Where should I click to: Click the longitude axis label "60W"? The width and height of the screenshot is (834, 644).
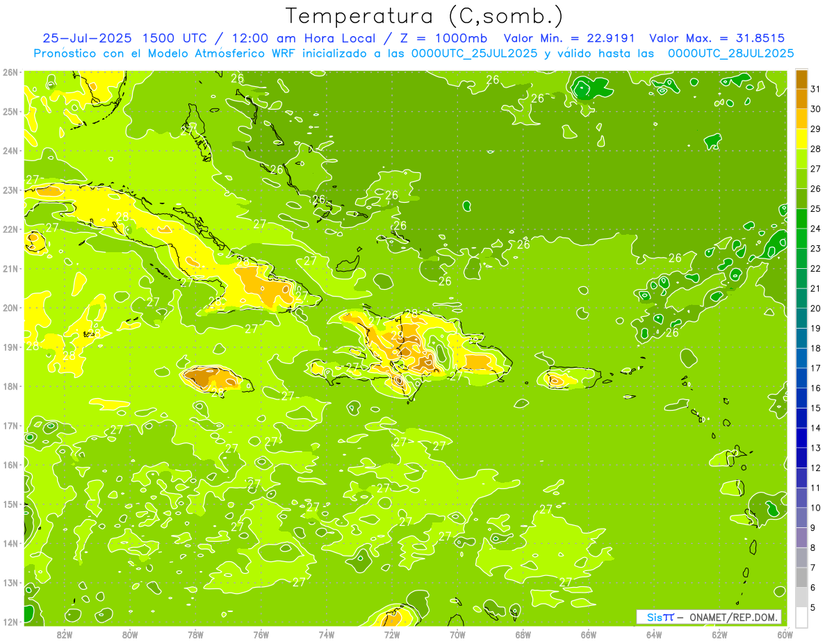pyautogui.click(x=785, y=634)
